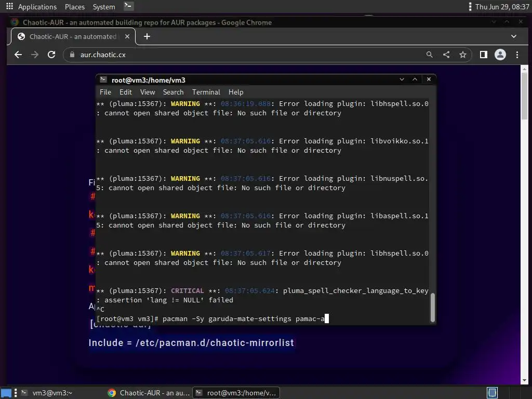
Task: Select the Chaotic-AUR browser tab
Action: [x=73, y=37]
